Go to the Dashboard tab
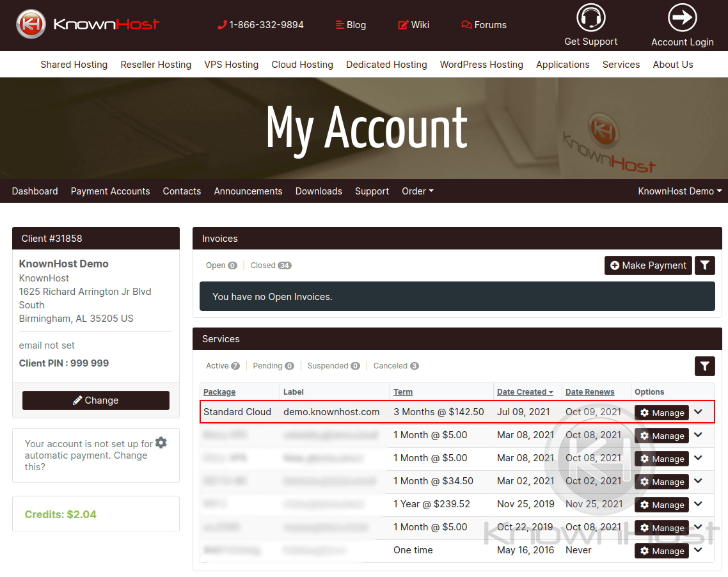Image resolution: width=728 pixels, height=577 pixels. (35, 191)
